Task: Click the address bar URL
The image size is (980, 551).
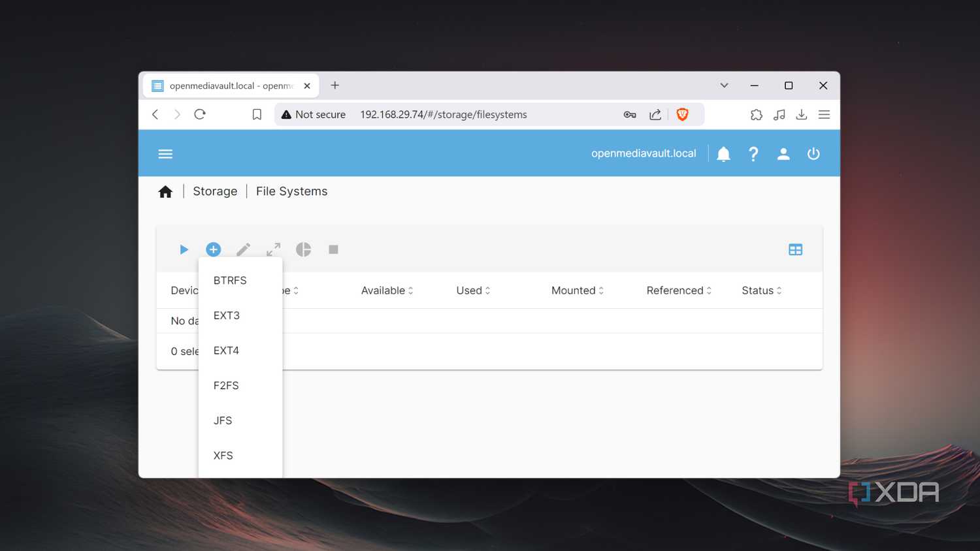Action: click(x=444, y=114)
